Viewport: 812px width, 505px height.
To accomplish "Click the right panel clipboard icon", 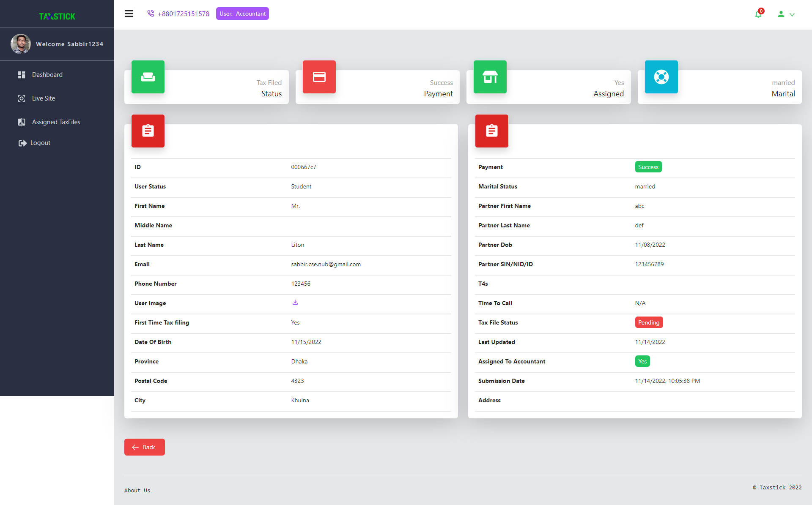I will point(492,131).
